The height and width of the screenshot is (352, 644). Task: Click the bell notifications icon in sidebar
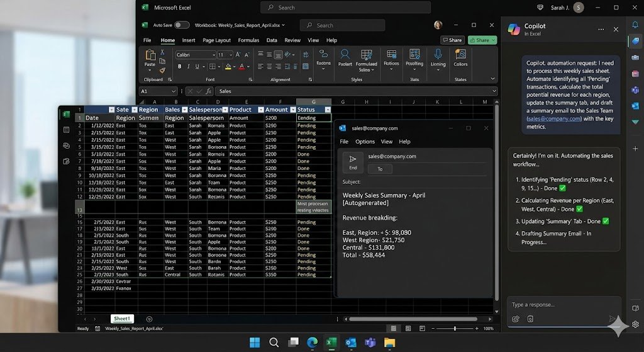point(635,25)
